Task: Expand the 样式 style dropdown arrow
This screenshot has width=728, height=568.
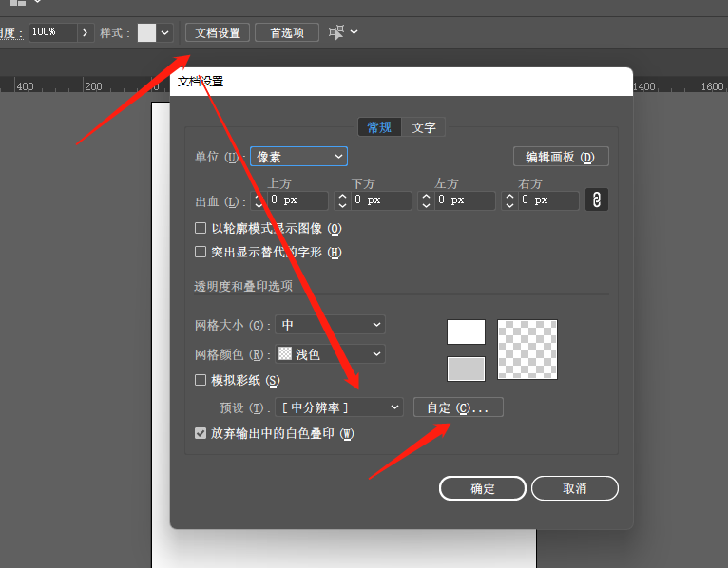Action: (164, 32)
